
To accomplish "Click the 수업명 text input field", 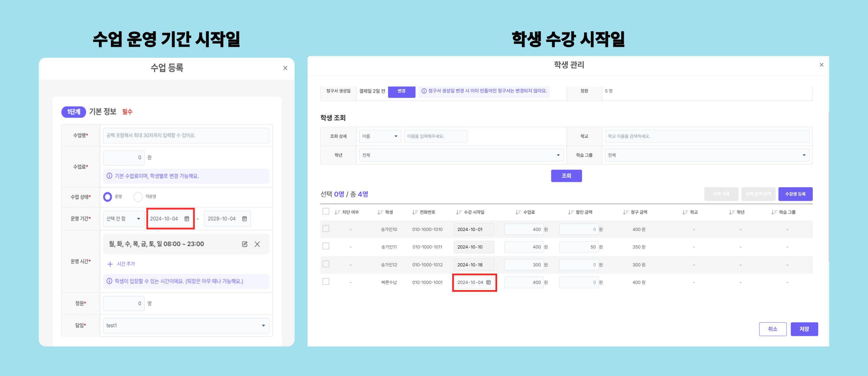I will click(186, 135).
